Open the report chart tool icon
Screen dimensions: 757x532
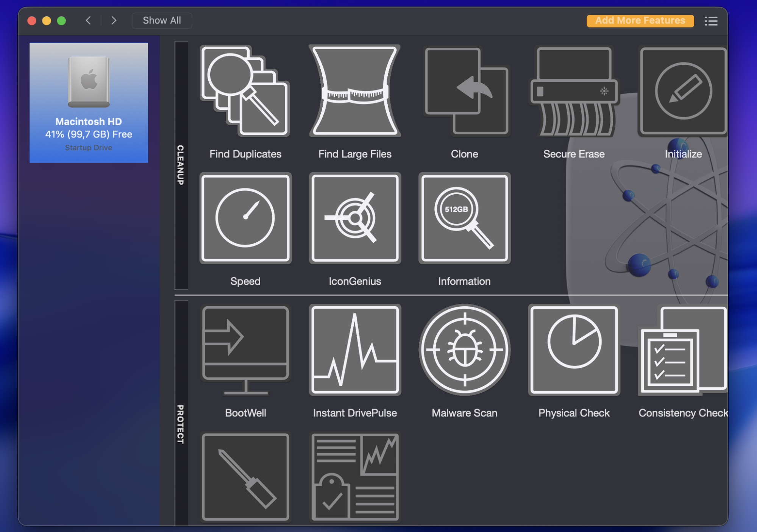pos(355,477)
